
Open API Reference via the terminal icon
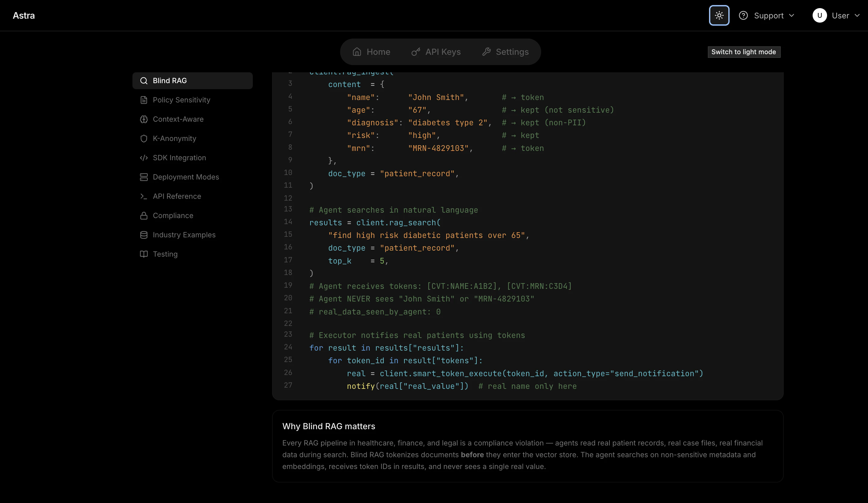pos(144,196)
